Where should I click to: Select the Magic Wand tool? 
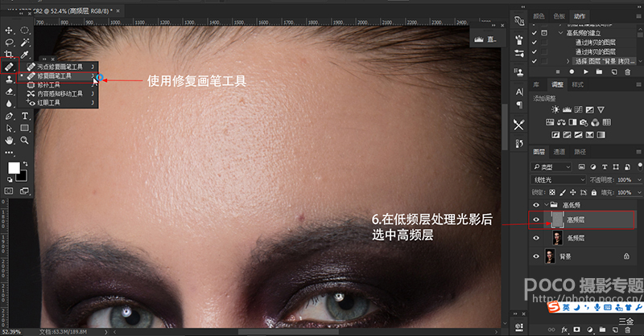click(x=25, y=43)
